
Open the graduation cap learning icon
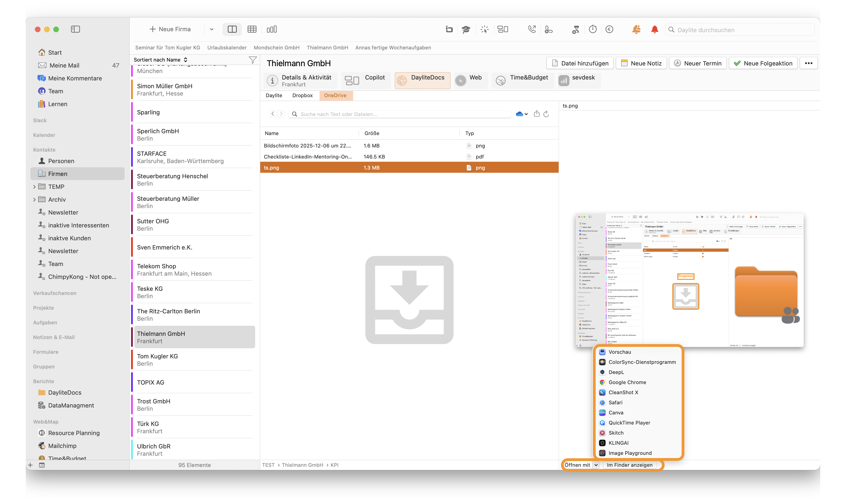[x=466, y=30]
